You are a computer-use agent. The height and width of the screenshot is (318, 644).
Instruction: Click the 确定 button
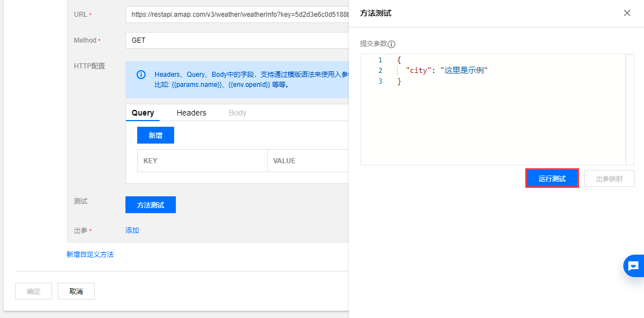34,291
